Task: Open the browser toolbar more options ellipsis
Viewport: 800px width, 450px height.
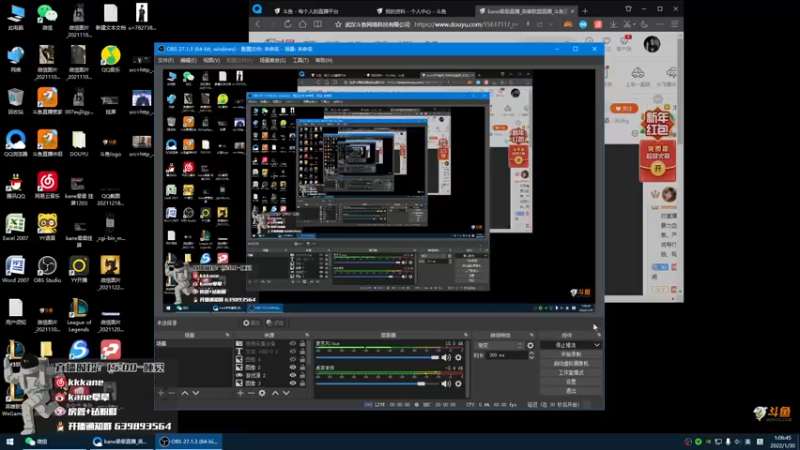Action: pyautogui.click(x=660, y=24)
